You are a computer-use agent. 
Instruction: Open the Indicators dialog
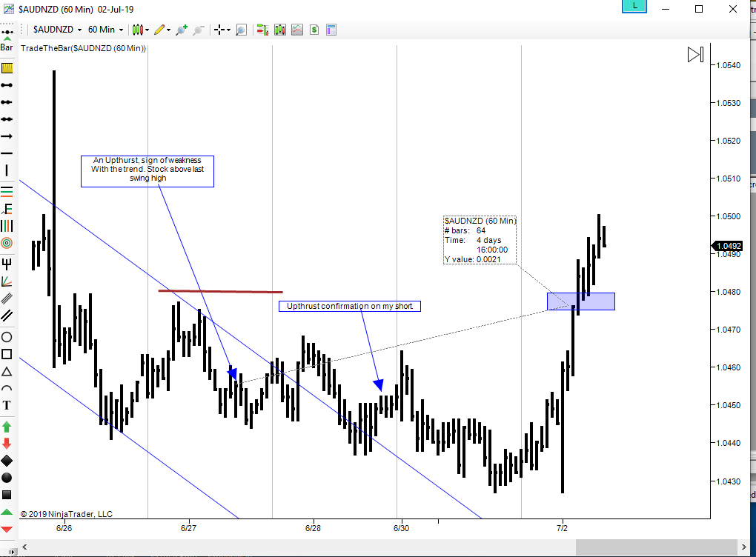297,30
